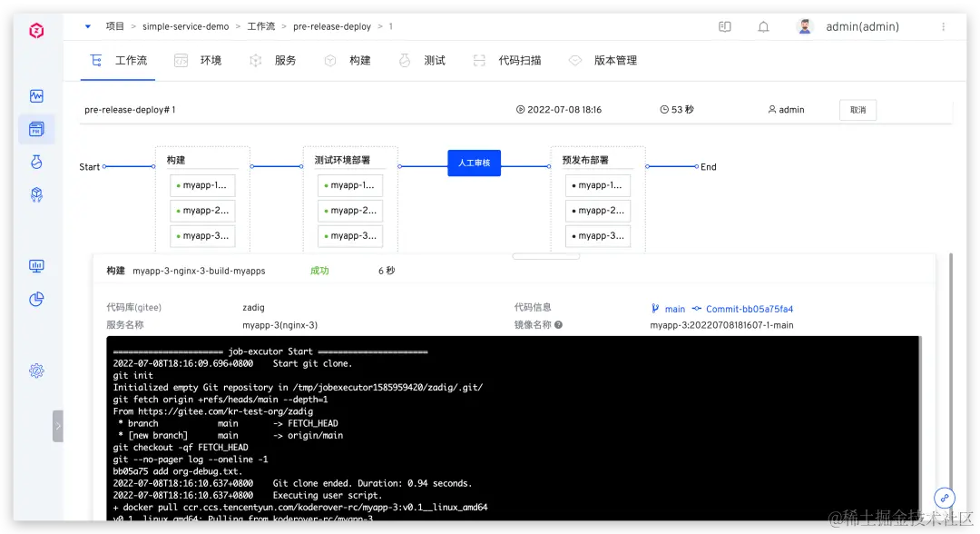Select myapp-1 job in 预发布部署 stage

point(598,185)
